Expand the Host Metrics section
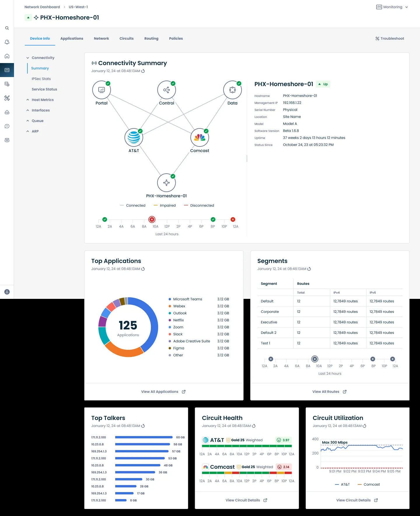 coord(28,100)
